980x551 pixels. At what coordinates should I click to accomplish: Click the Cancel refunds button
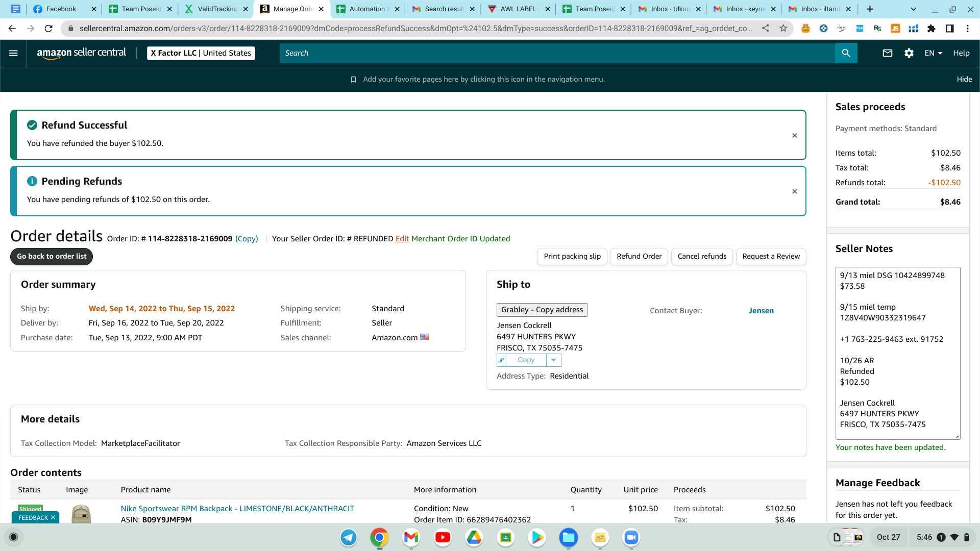[702, 257]
